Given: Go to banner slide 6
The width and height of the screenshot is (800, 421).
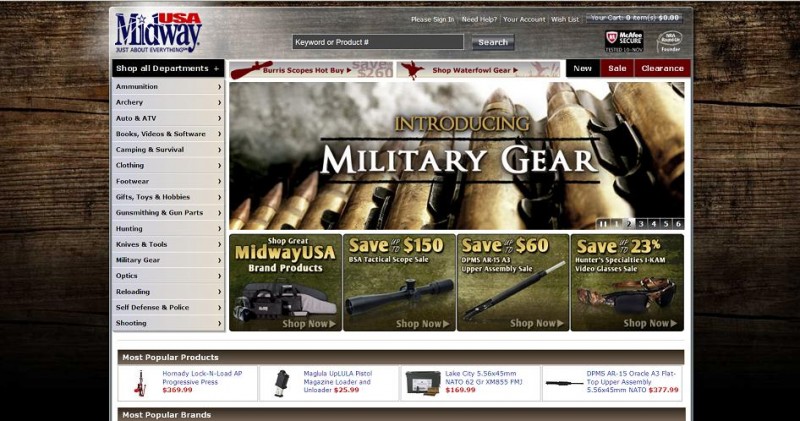Looking at the screenshot, I should [678, 224].
